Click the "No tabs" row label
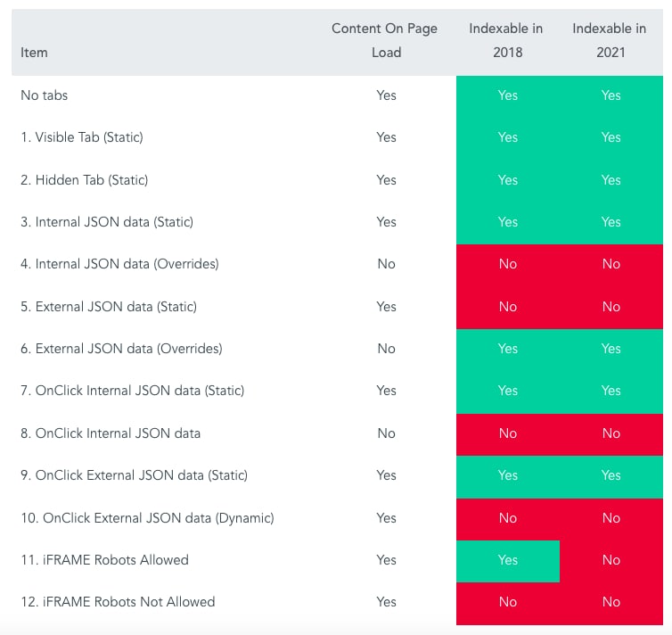This screenshot has width=672, height=635. (45, 95)
